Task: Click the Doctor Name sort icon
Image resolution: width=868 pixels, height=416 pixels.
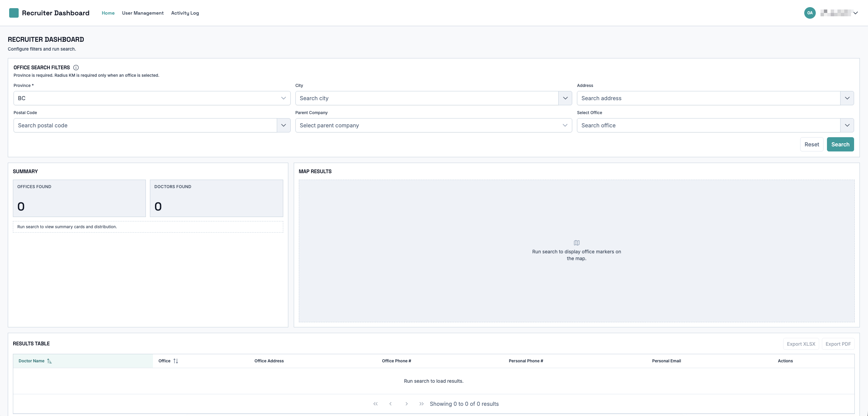Action: tap(50, 361)
